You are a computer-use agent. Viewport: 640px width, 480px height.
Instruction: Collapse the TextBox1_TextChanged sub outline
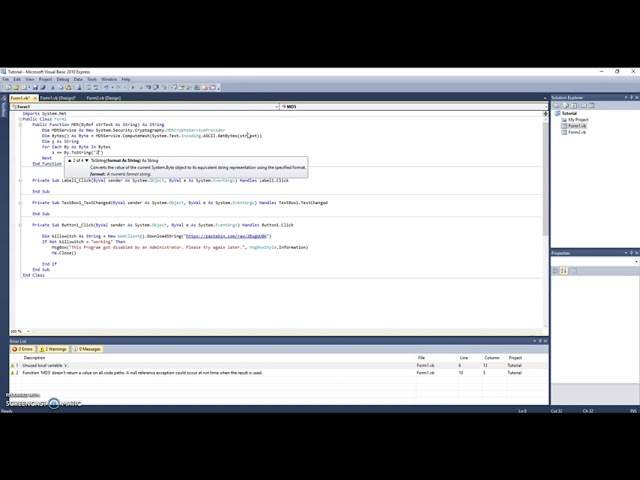click(20, 202)
